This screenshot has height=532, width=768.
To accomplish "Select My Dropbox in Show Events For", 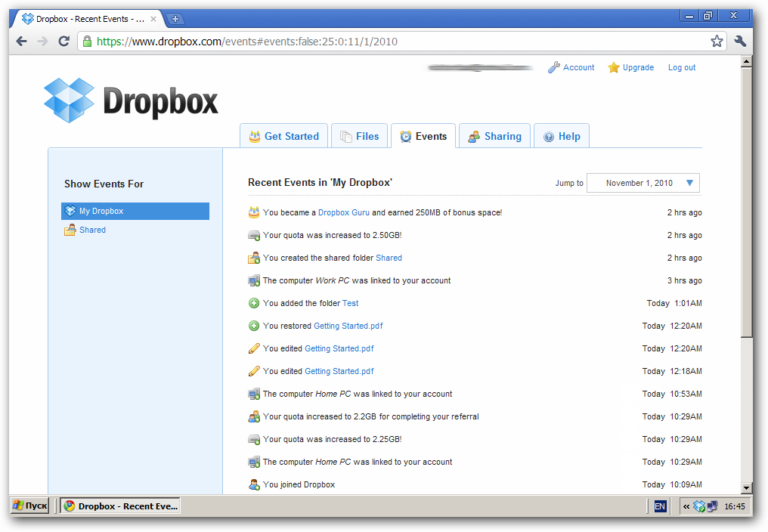I will [x=135, y=211].
